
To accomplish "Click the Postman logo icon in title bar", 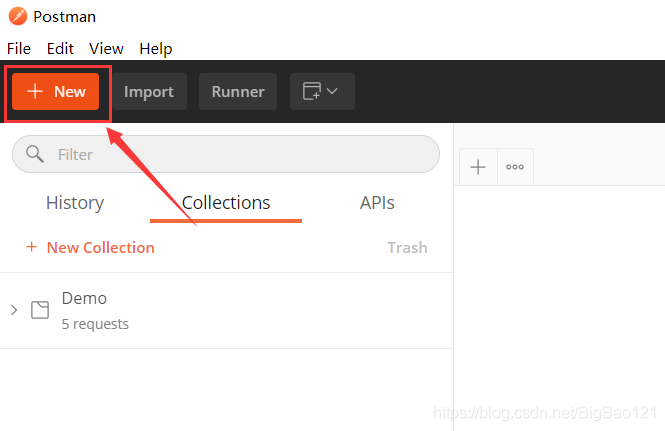I will pos(18,17).
